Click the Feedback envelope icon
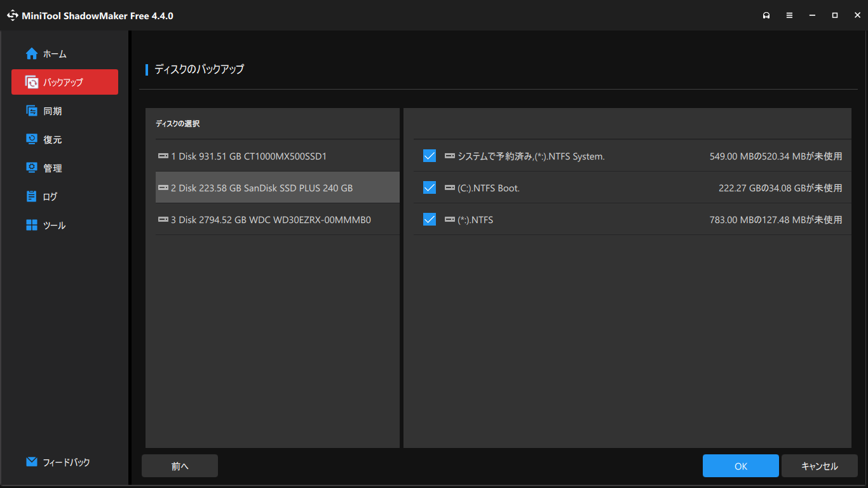 pos(32,462)
